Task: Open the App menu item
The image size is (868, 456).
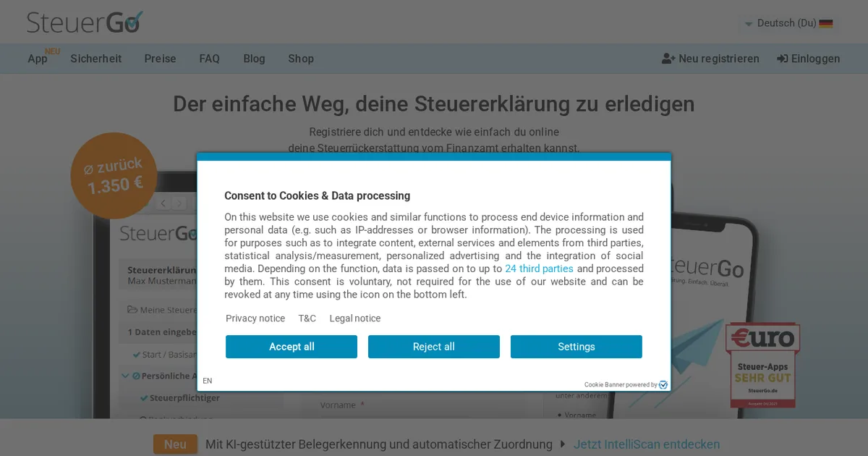Action: pos(38,59)
